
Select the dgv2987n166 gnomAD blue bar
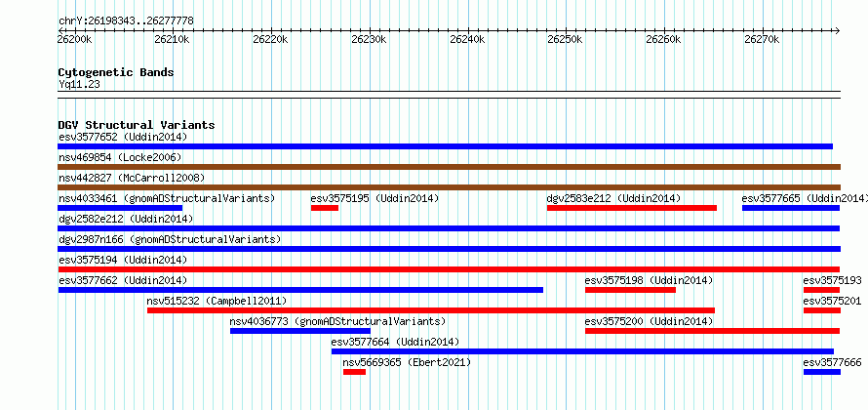point(449,249)
